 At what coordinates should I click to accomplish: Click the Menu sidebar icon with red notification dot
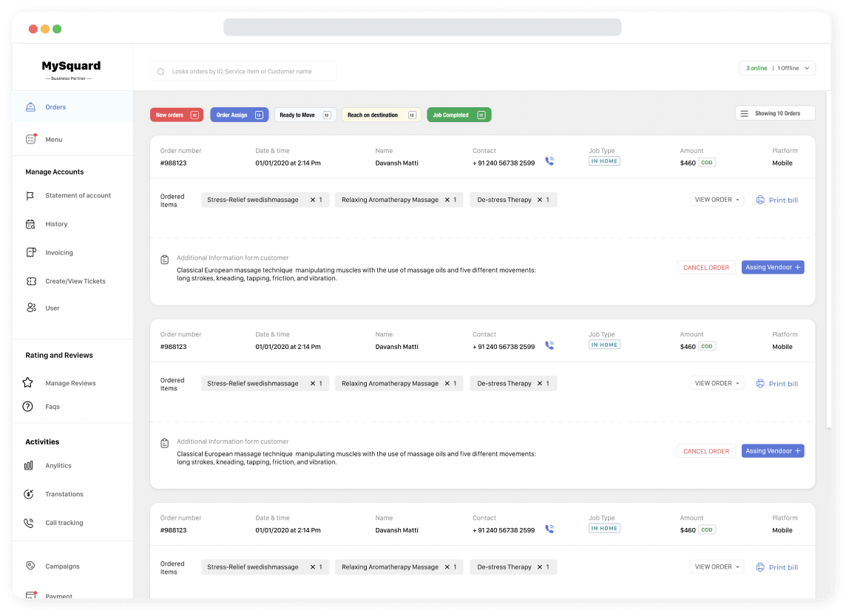pyautogui.click(x=30, y=139)
